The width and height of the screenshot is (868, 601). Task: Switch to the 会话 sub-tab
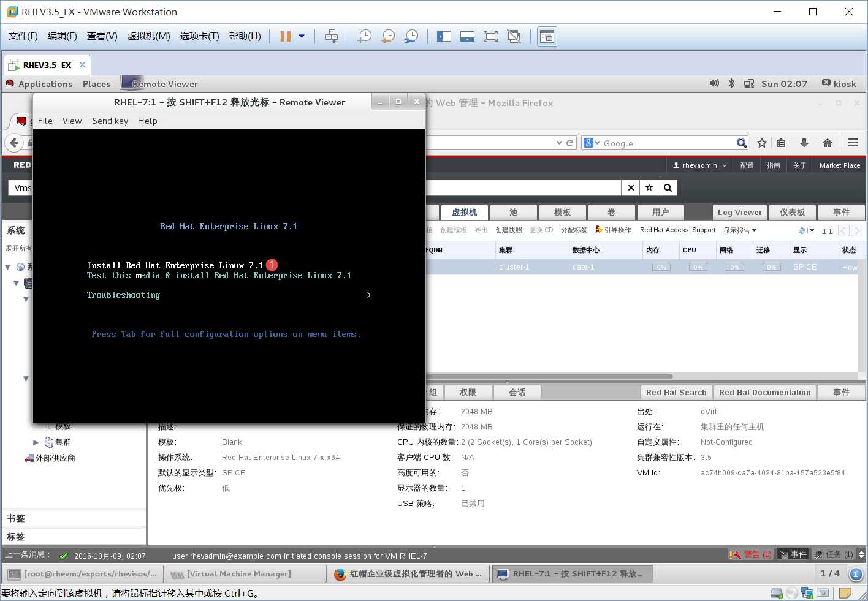pos(517,392)
